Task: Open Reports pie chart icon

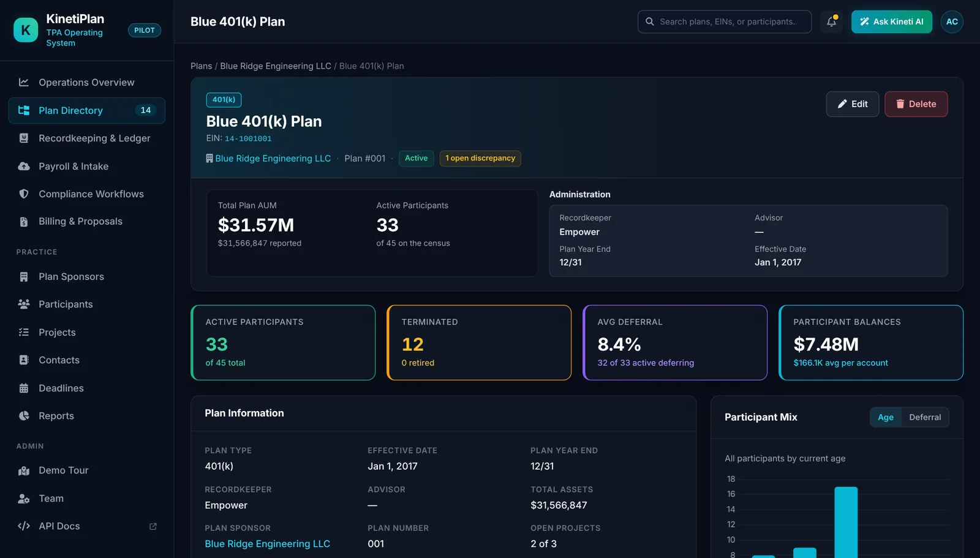Action: pyautogui.click(x=24, y=416)
